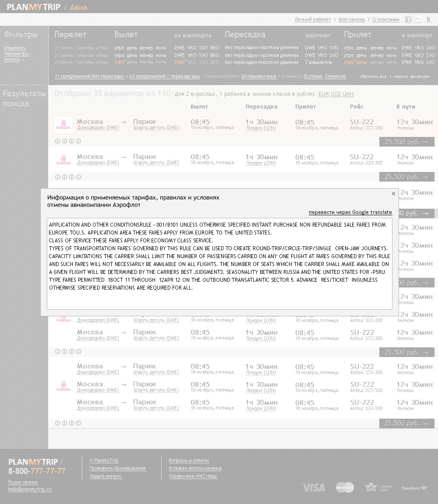Click the PLANMYTRIP logo in the footer

[x=33, y=462]
